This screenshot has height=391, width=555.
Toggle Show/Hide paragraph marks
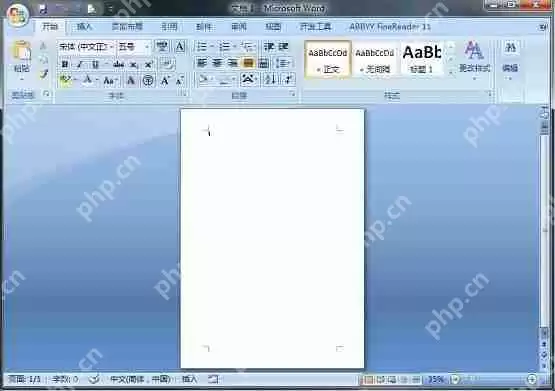pyautogui.click(x=288, y=80)
